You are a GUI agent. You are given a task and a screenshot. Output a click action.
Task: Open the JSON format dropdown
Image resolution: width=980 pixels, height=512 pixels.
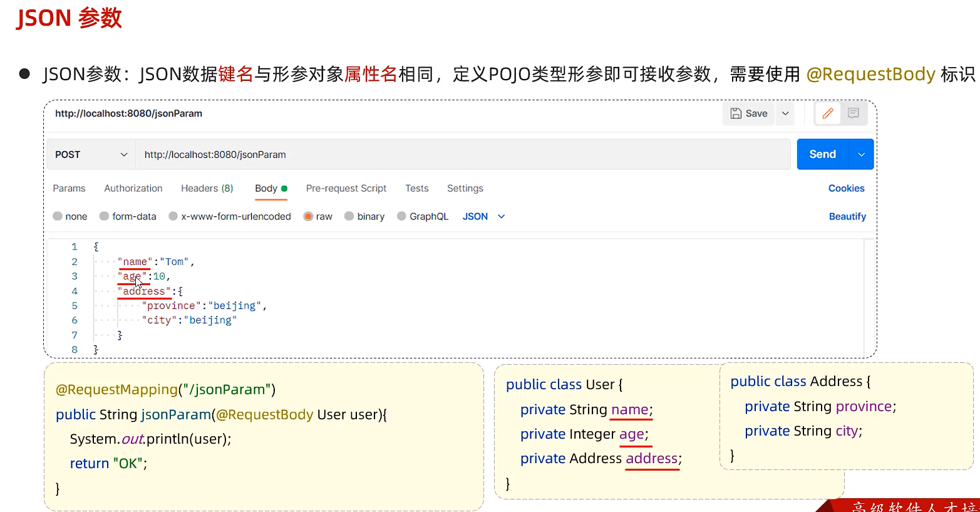483,216
